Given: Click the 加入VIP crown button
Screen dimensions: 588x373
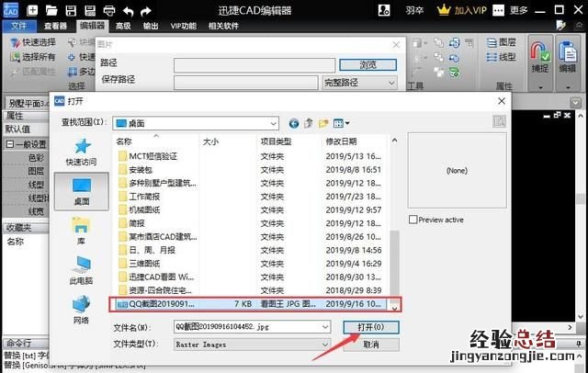Looking at the screenshot, I should (461, 10).
